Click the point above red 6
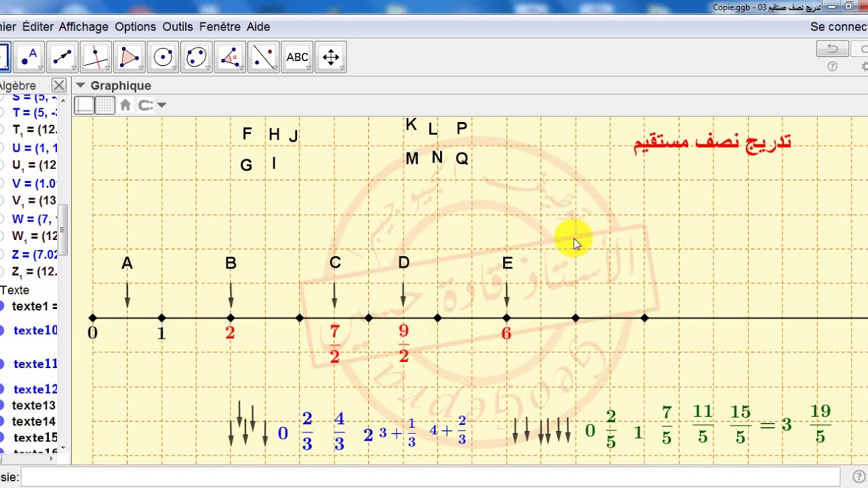This screenshot has width=868, height=488. pyautogui.click(x=507, y=318)
